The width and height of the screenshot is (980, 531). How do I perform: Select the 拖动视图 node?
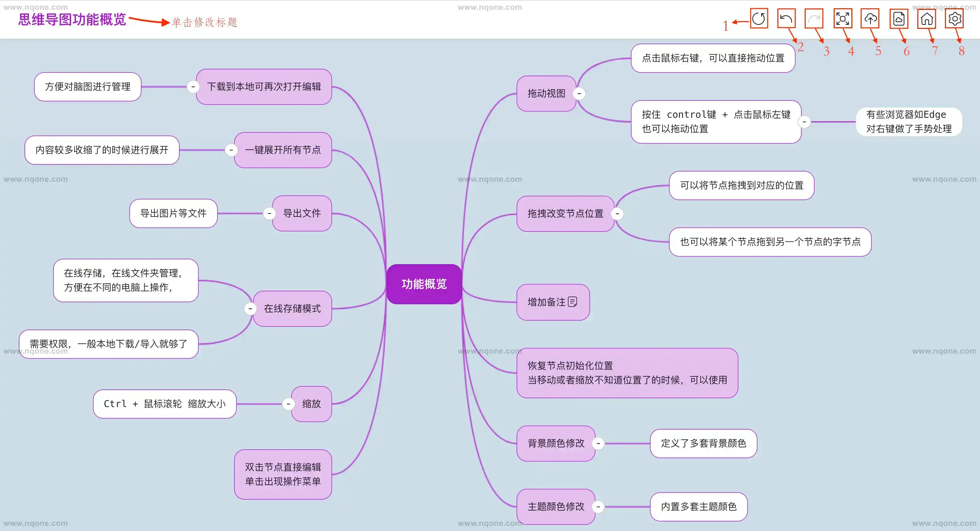546,94
